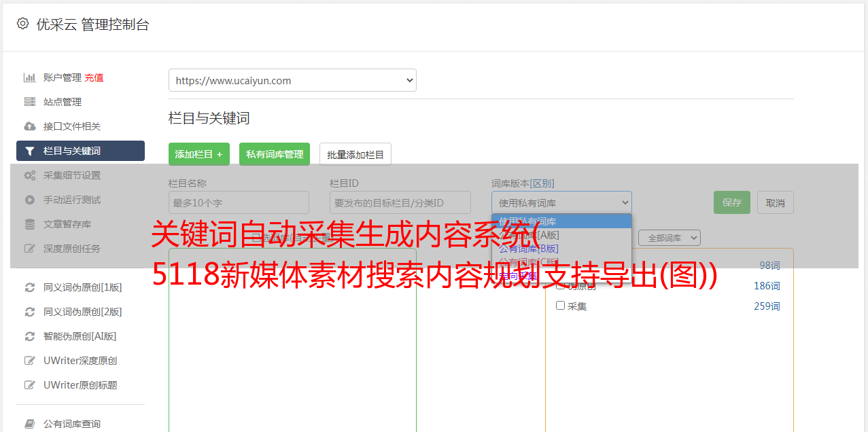Click the cloud upload icon for 接口文件相关

coord(30,126)
